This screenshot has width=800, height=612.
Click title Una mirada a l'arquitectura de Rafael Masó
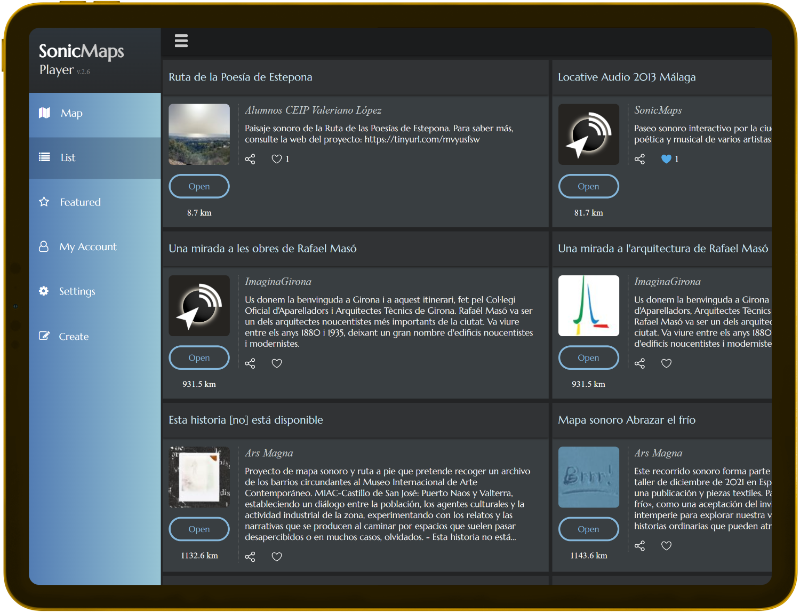click(x=663, y=248)
